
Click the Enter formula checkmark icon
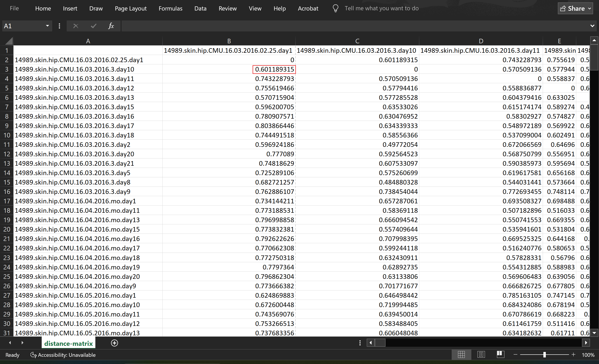94,26
